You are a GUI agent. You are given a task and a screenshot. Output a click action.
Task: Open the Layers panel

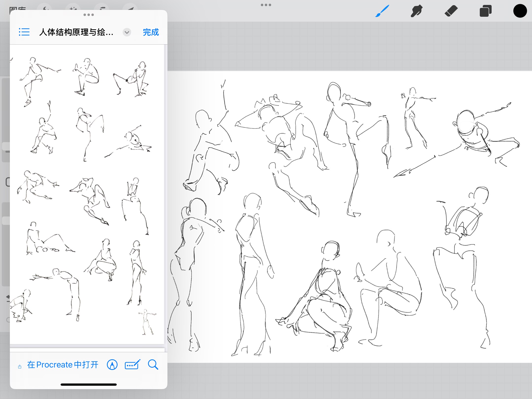coord(485,11)
